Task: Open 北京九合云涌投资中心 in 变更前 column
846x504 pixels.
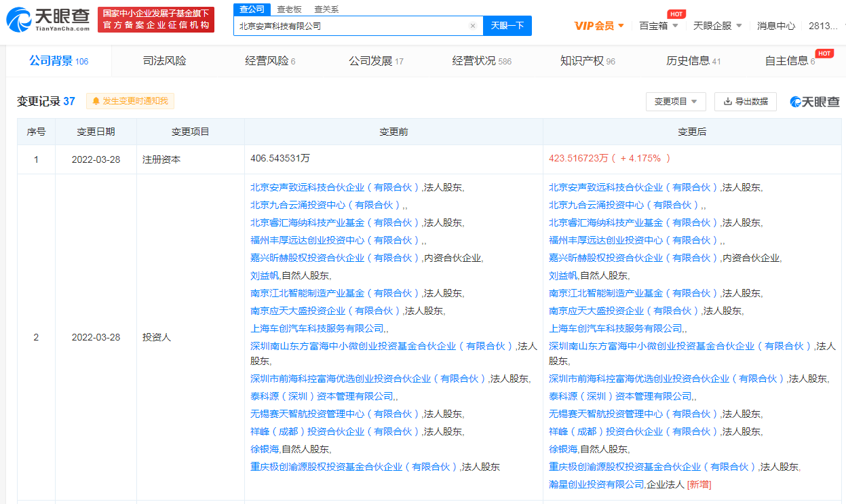Action: click(x=326, y=205)
